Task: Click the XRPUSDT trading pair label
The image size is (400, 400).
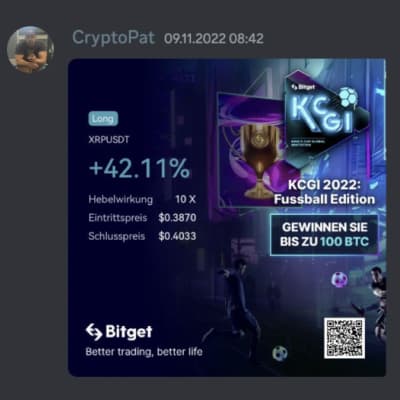Action: (x=109, y=140)
